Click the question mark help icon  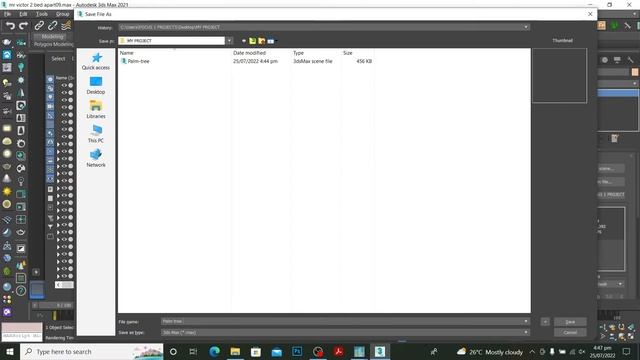21,291
